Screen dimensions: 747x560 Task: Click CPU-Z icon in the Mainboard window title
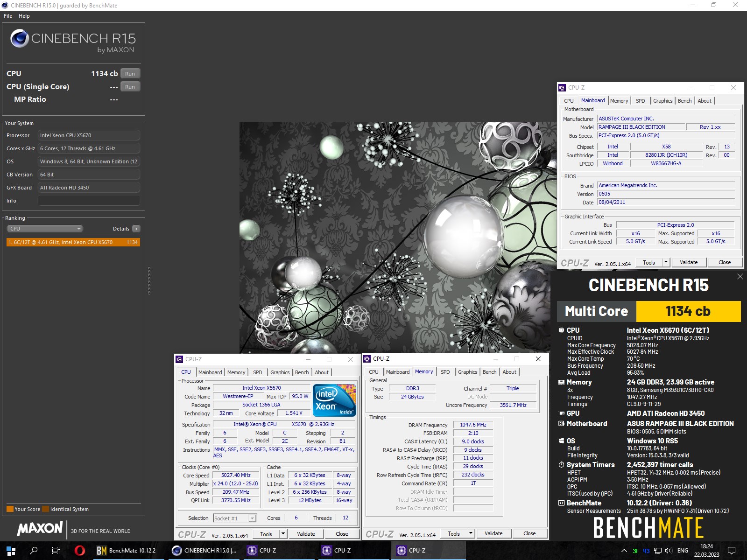coord(562,88)
